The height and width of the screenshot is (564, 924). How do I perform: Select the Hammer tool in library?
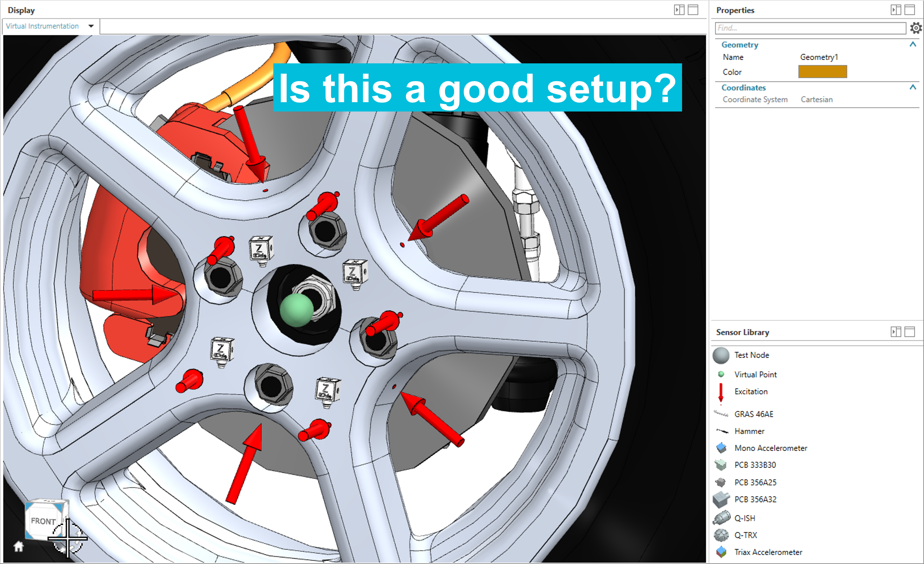pos(749,431)
